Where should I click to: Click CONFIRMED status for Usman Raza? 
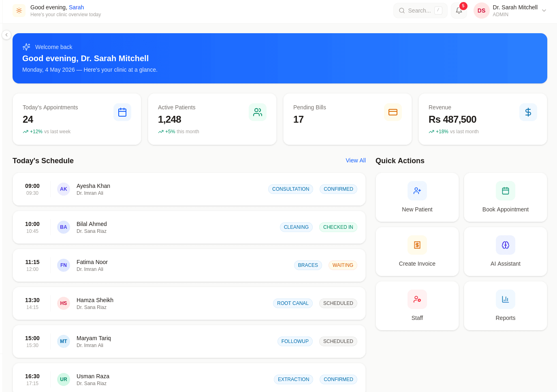[x=338, y=379]
